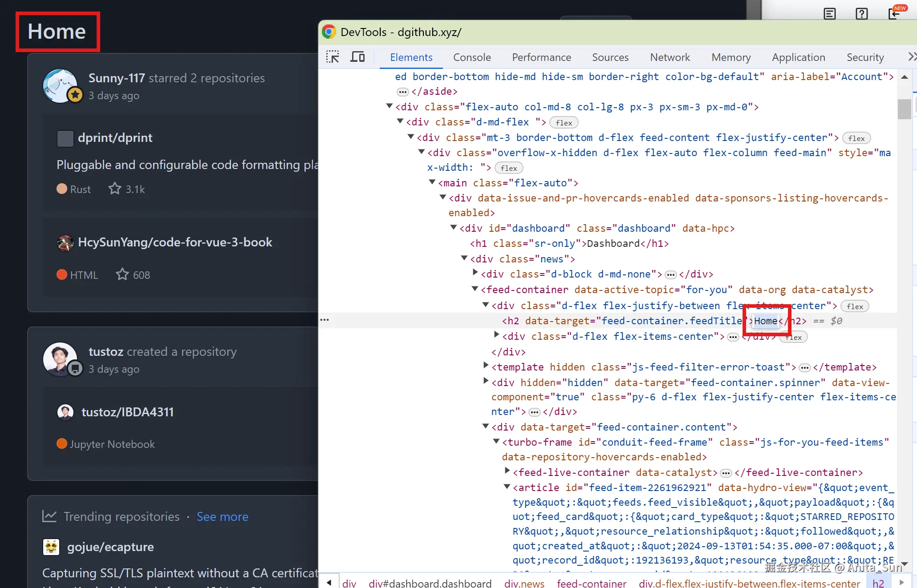Toggle the flex badge beside d-md-flex div
Image resolution: width=917 pixels, height=588 pixels.
[x=564, y=123]
